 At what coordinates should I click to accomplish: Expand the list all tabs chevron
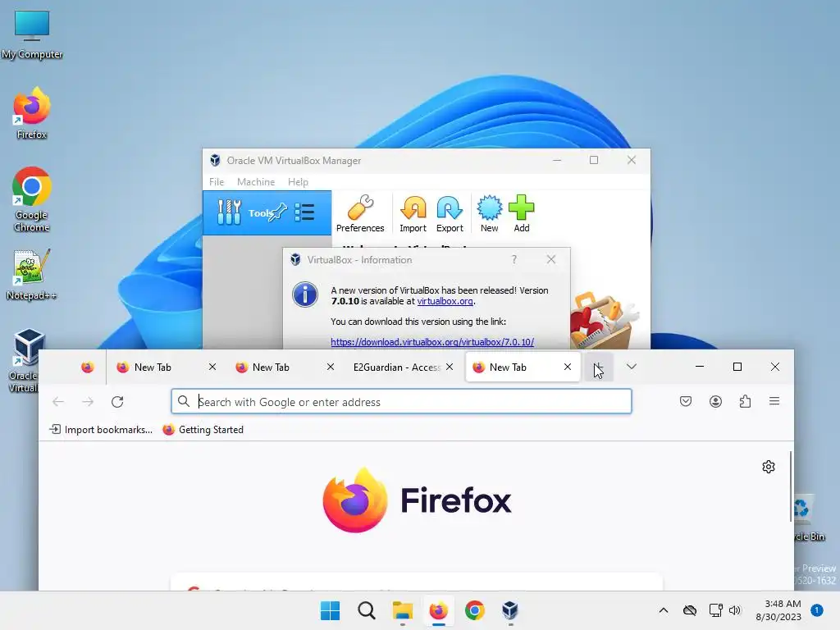[x=632, y=367]
